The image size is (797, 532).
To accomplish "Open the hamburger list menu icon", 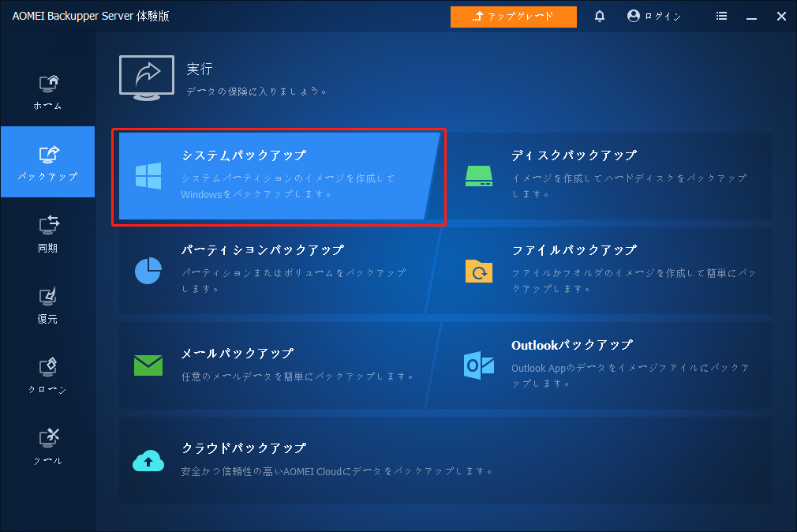I will pyautogui.click(x=721, y=17).
